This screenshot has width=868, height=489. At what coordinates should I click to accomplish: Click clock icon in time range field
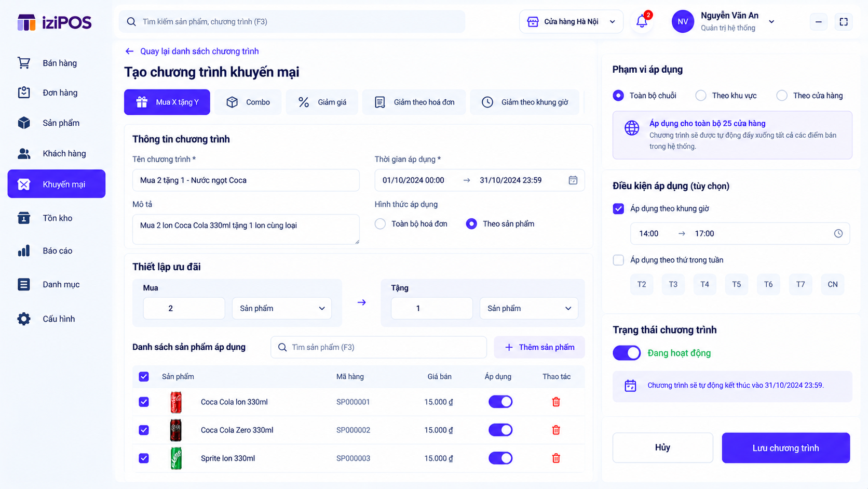pos(838,233)
